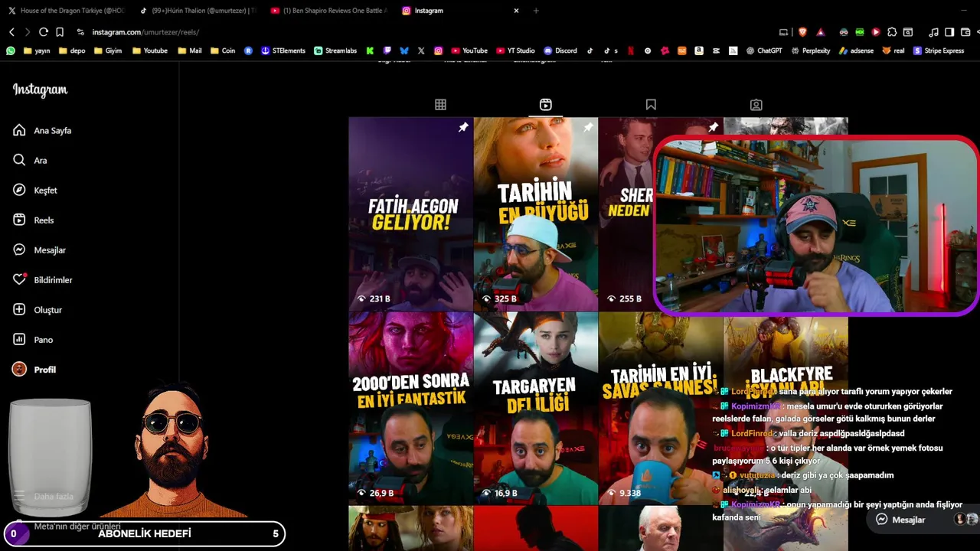Open the Fatih Aegon Geliyor reel
Screen dimensions: 980x551
coord(410,214)
